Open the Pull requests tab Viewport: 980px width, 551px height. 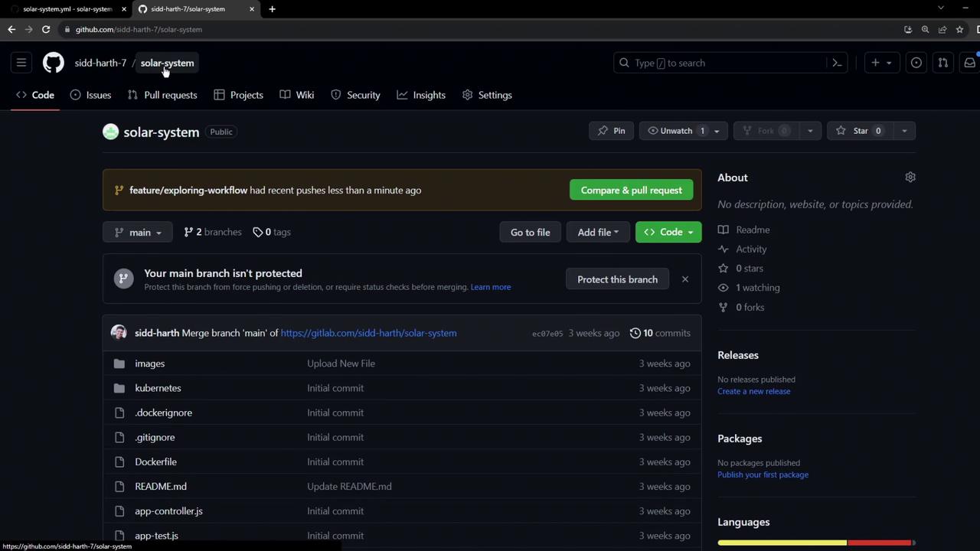162,95
